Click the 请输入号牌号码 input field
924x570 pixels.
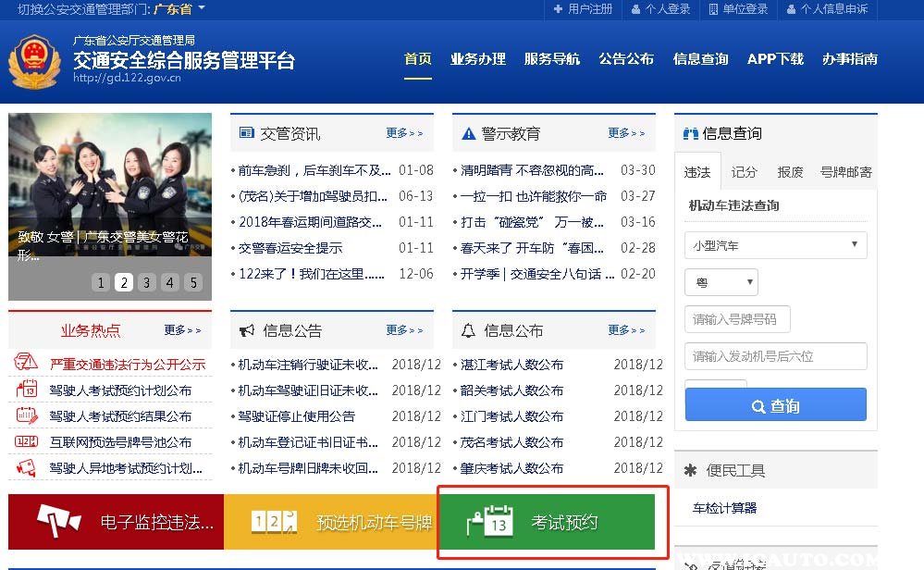pyautogui.click(x=737, y=319)
